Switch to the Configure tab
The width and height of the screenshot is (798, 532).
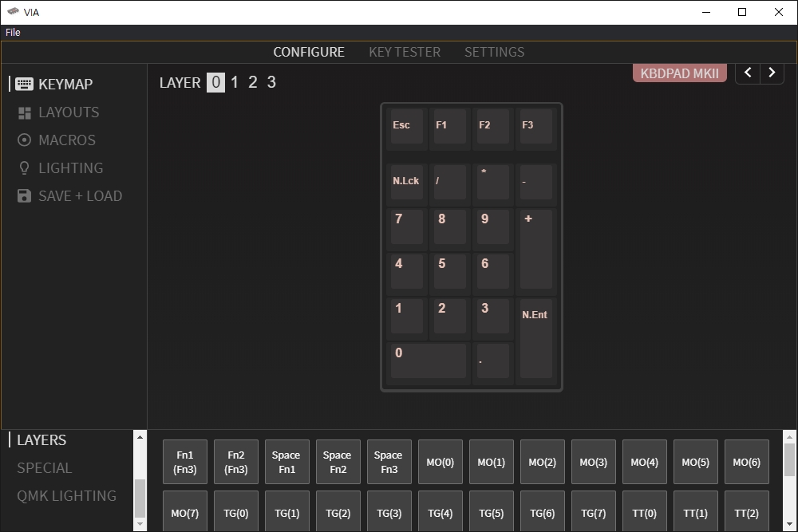pyautogui.click(x=309, y=52)
